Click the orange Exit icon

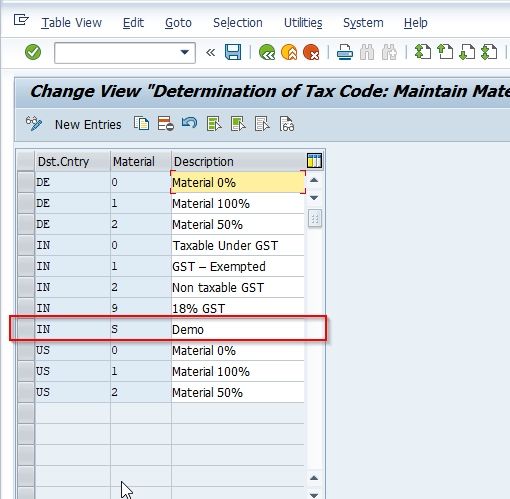[289, 52]
